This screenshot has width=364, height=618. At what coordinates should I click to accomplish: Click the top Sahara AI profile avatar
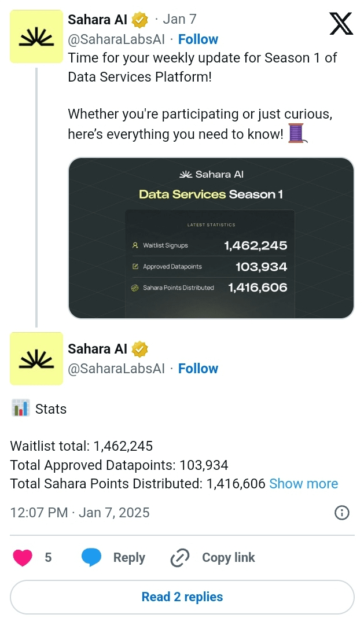[x=36, y=36]
